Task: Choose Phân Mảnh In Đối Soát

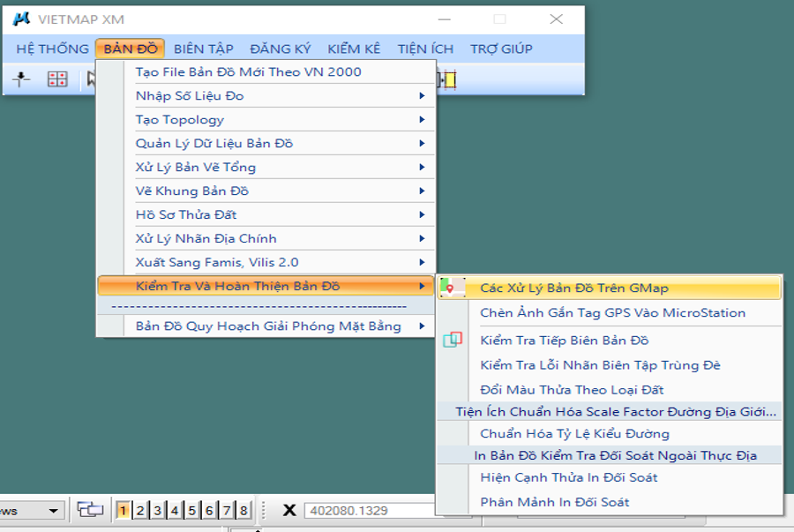Action: [610, 502]
